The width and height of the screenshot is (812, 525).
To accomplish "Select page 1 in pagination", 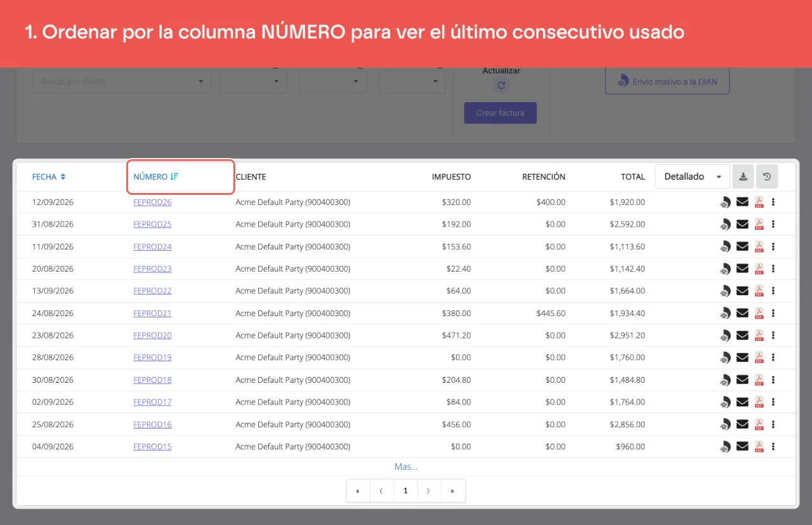I will pyautogui.click(x=405, y=491).
